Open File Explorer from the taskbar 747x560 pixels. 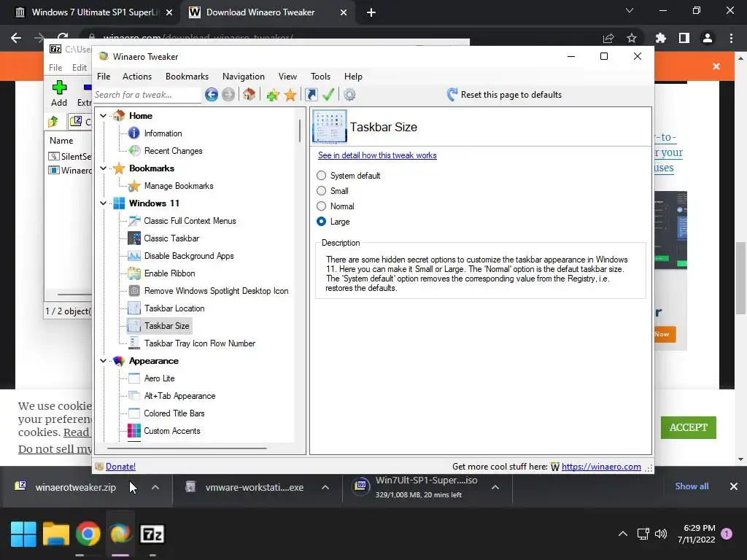pos(55,534)
